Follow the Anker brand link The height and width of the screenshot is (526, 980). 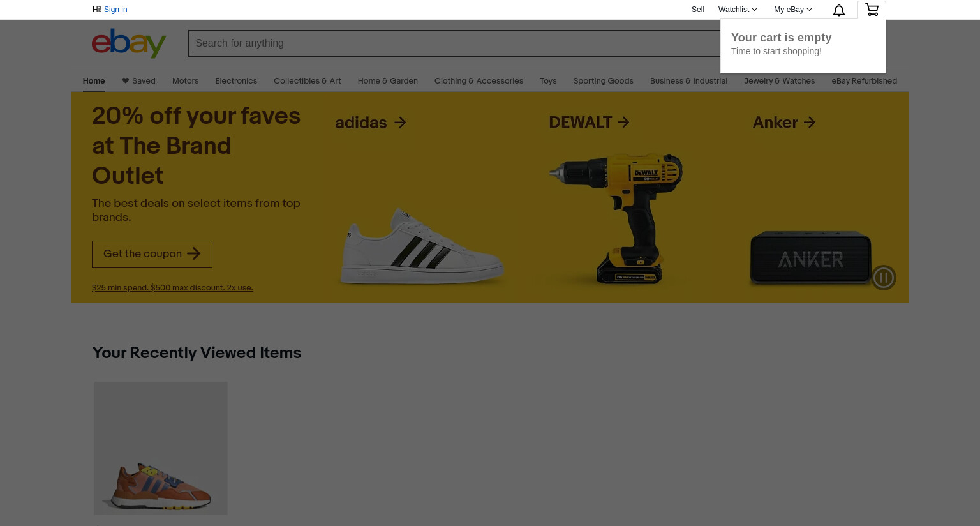(x=784, y=123)
